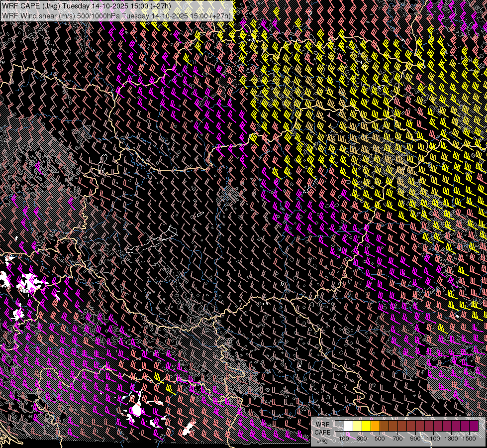
Task: Click the legend value 700
Action: pos(397,439)
